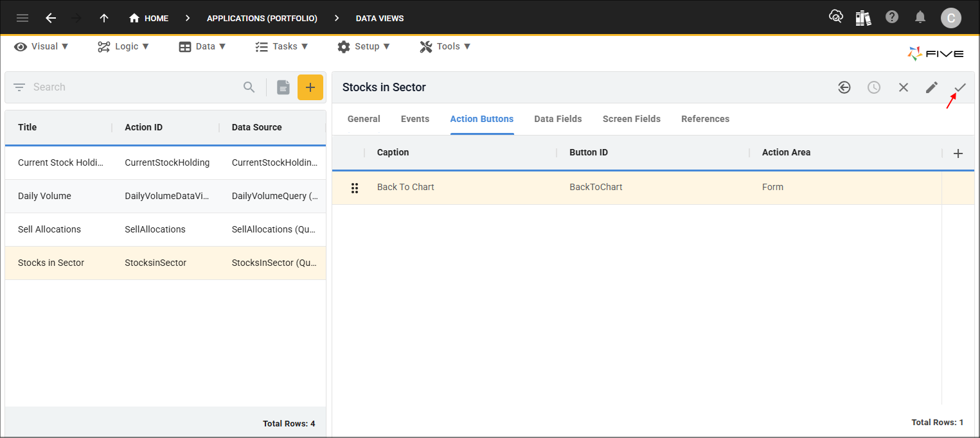Click the notifications bell icon

921,17
